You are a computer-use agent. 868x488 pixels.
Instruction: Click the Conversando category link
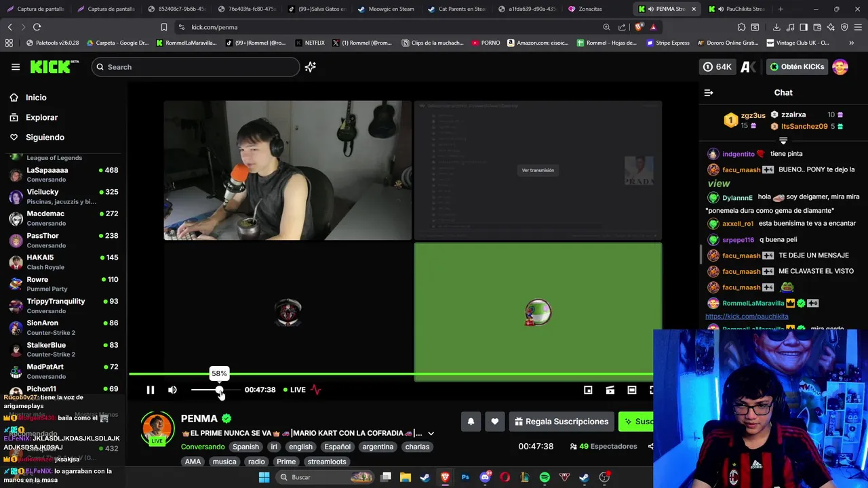click(x=203, y=447)
